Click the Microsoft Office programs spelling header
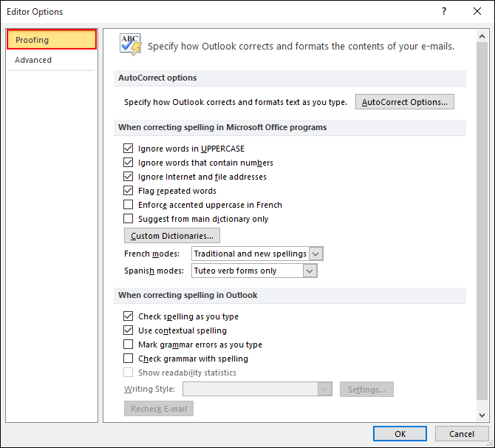The width and height of the screenshot is (495, 448). pyautogui.click(x=290, y=127)
